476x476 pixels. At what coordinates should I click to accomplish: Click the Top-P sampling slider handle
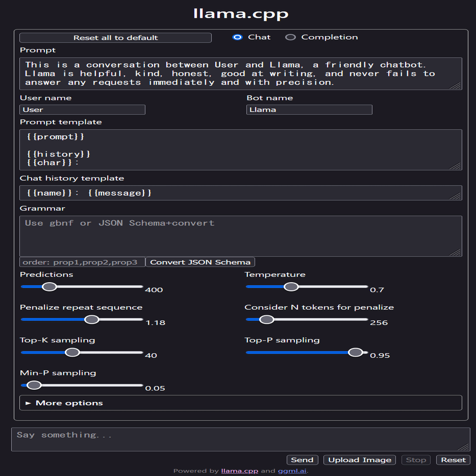point(356,352)
